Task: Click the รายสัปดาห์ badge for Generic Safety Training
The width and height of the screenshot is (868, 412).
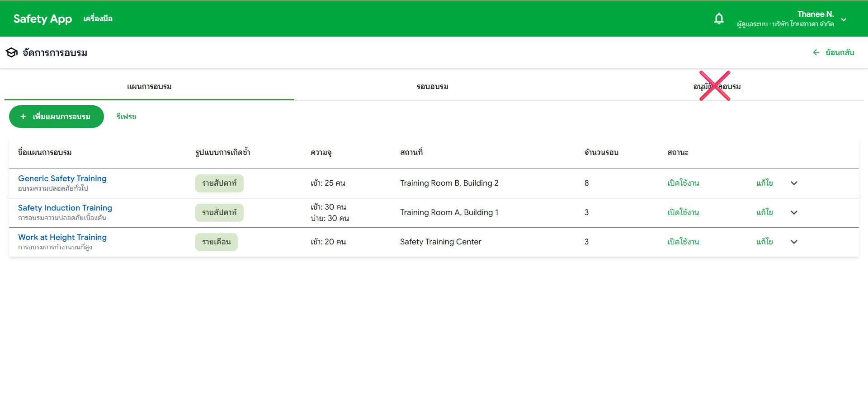Action: pyautogui.click(x=219, y=183)
